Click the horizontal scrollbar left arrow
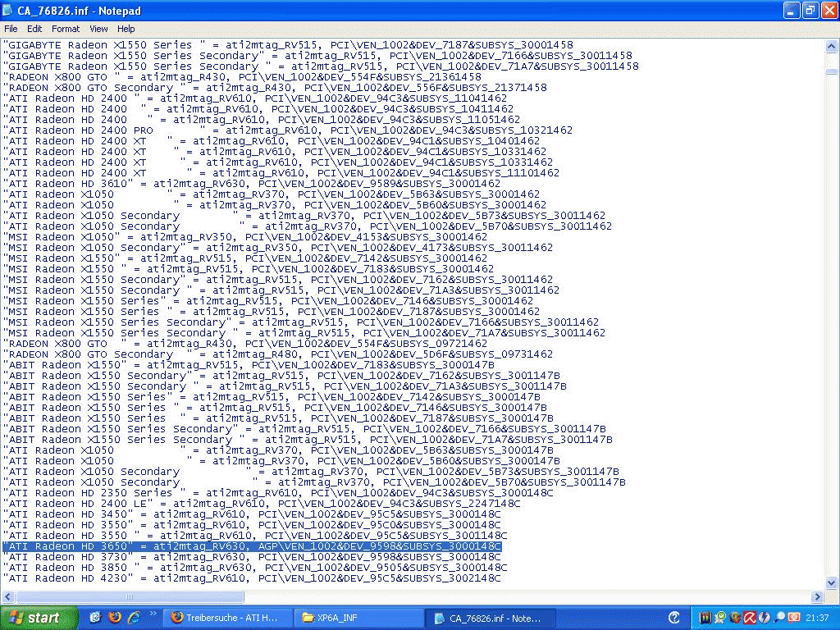Image resolution: width=840 pixels, height=630 pixels. [x=7, y=596]
